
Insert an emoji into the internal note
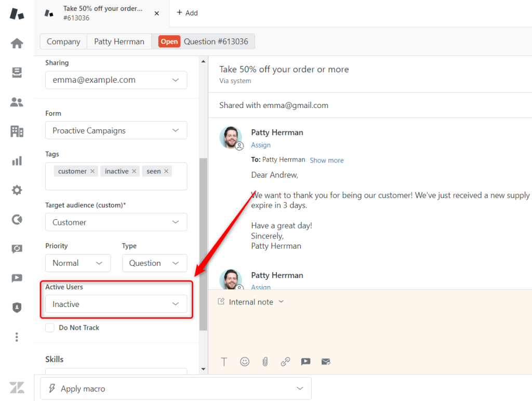click(244, 362)
